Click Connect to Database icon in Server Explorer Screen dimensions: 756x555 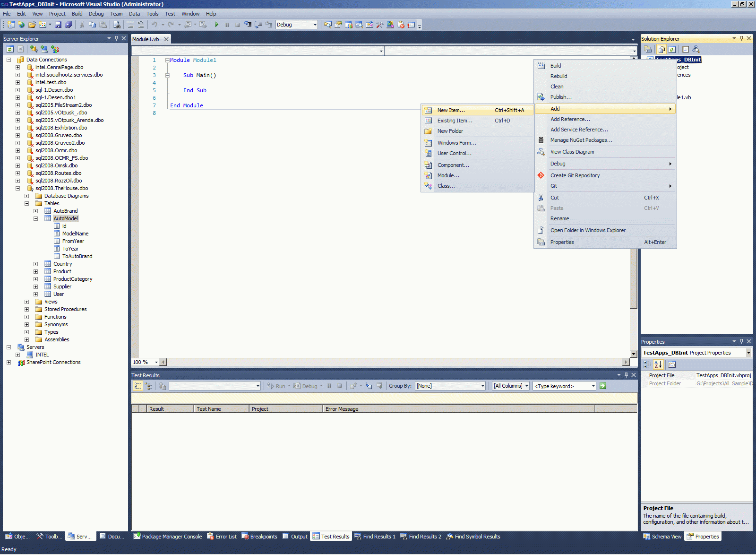pyautogui.click(x=34, y=49)
